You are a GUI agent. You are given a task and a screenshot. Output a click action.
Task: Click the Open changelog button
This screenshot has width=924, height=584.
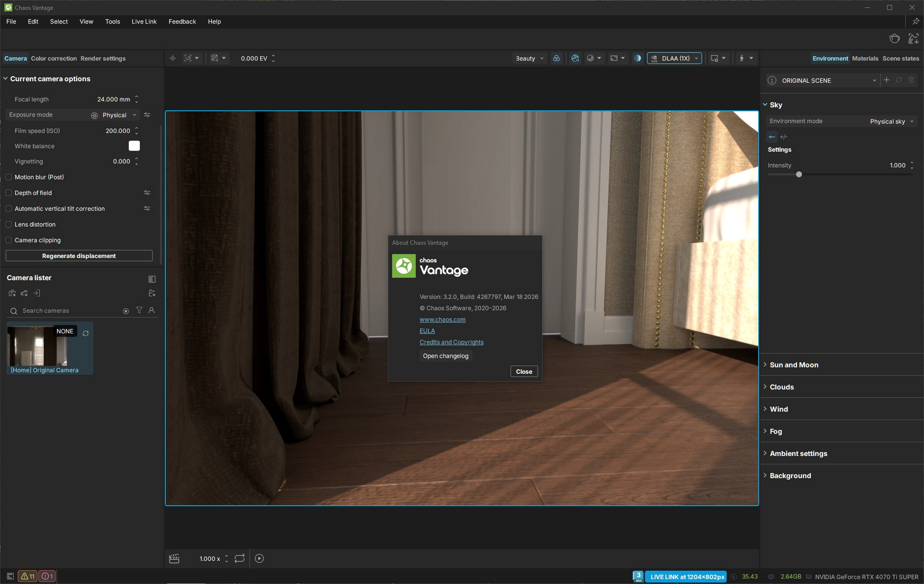[445, 356]
